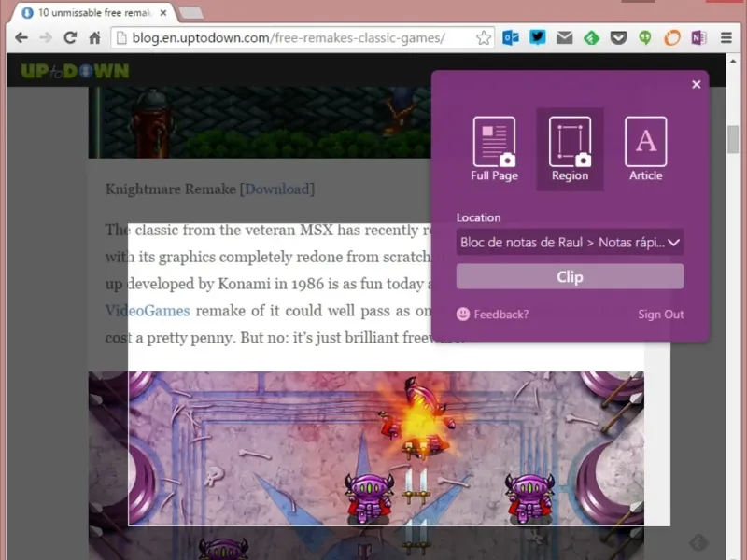Image resolution: width=747 pixels, height=560 pixels.
Task: Select the Full Page clip mode
Action: click(x=494, y=149)
